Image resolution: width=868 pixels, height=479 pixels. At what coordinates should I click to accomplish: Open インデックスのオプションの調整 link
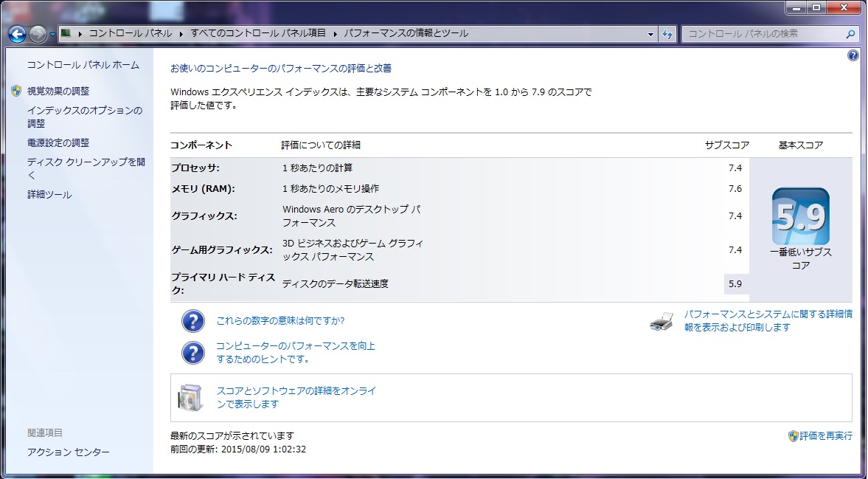point(85,117)
